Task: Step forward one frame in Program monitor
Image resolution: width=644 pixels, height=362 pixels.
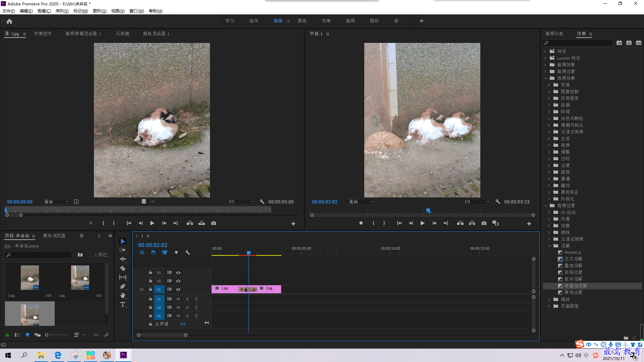Action: coord(435,223)
